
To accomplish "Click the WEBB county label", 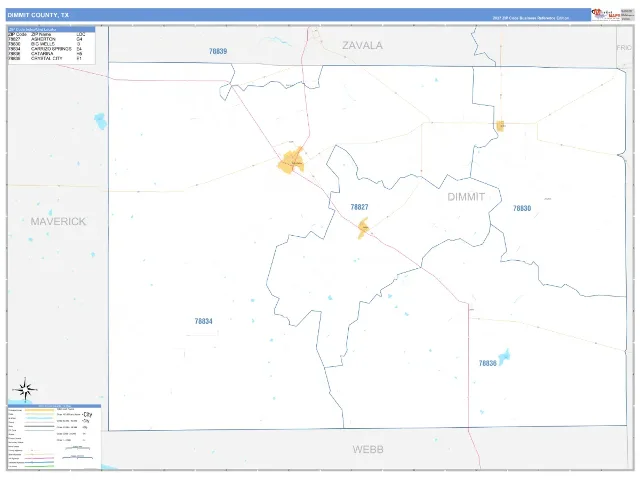I will point(368,449).
